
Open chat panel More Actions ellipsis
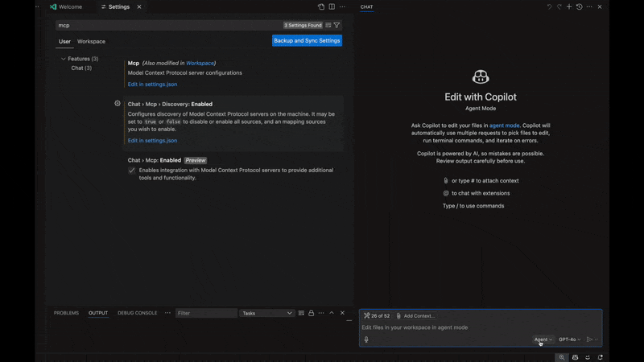click(x=589, y=6)
